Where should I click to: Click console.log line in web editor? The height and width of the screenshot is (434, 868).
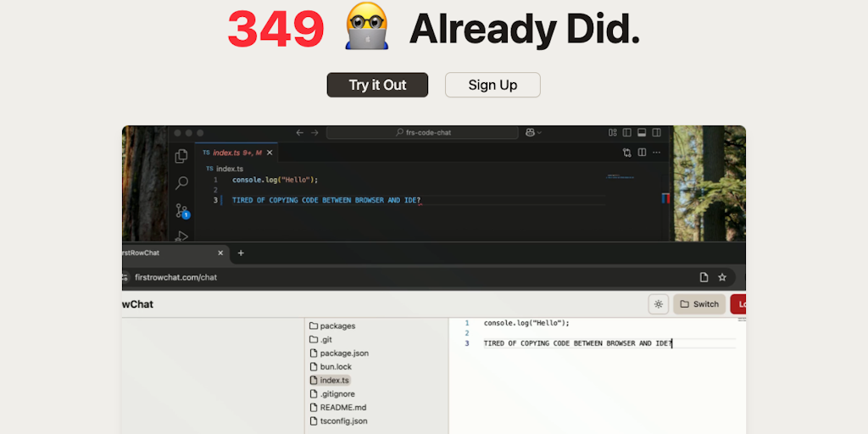(526, 323)
